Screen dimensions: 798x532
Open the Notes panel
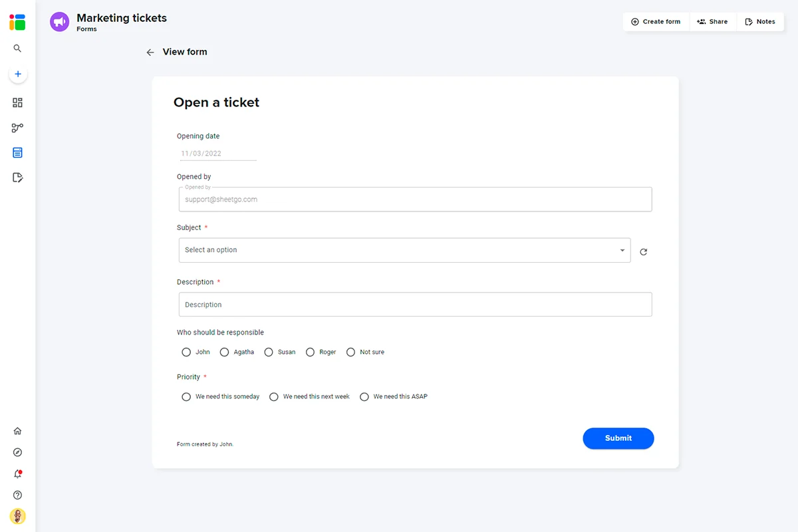(x=761, y=22)
